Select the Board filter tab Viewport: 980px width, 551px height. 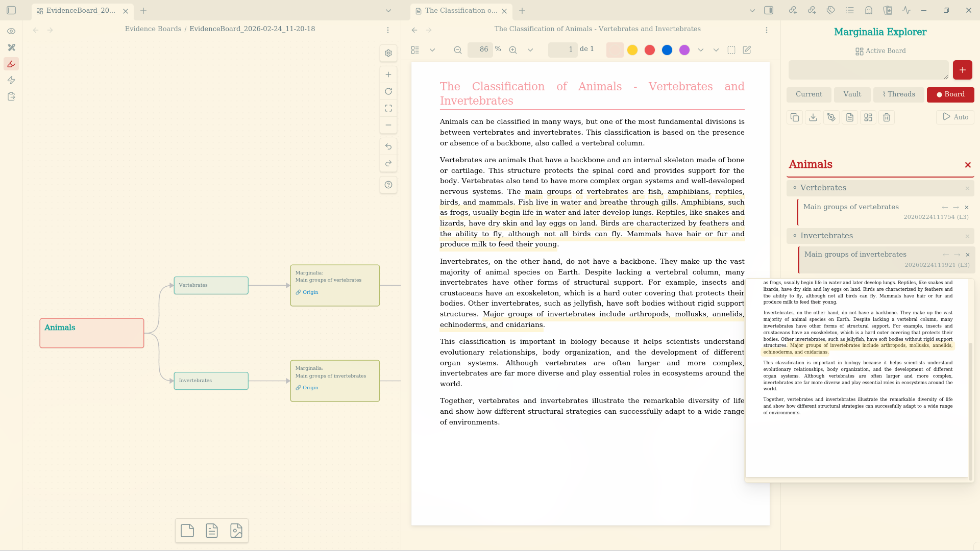(x=950, y=94)
